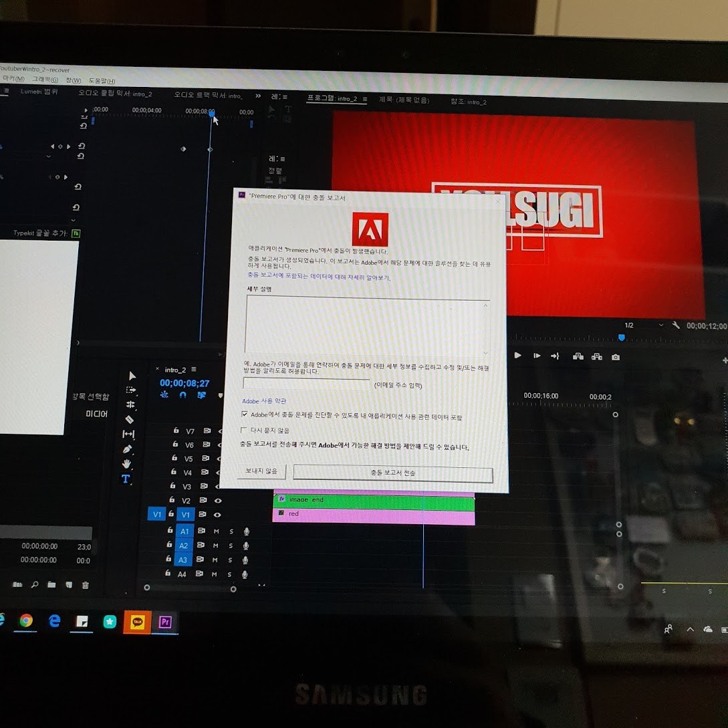
Task: Uncheck Adobe application usage data checkbox
Action: click(x=244, y=414)
